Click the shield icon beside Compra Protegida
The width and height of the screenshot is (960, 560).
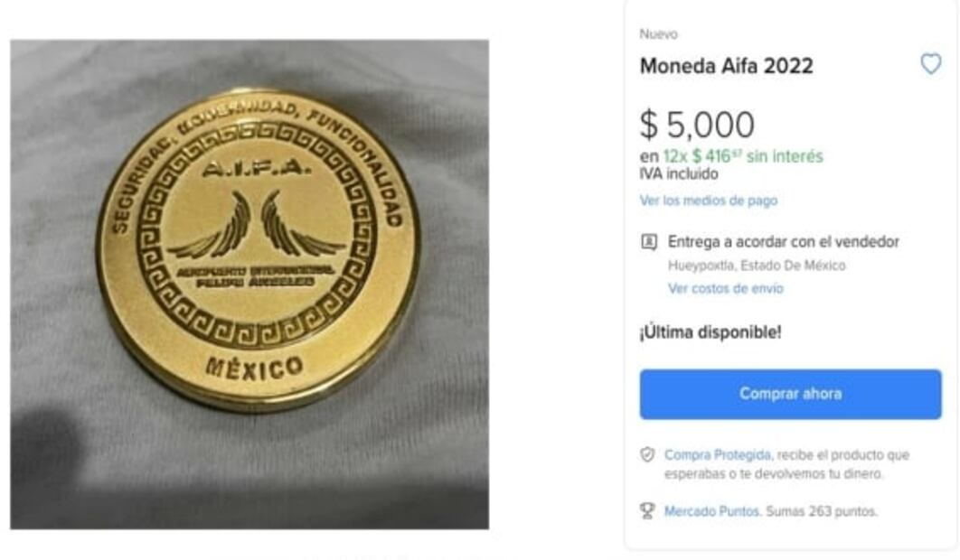pyautogui.click(x=648, y=454)
